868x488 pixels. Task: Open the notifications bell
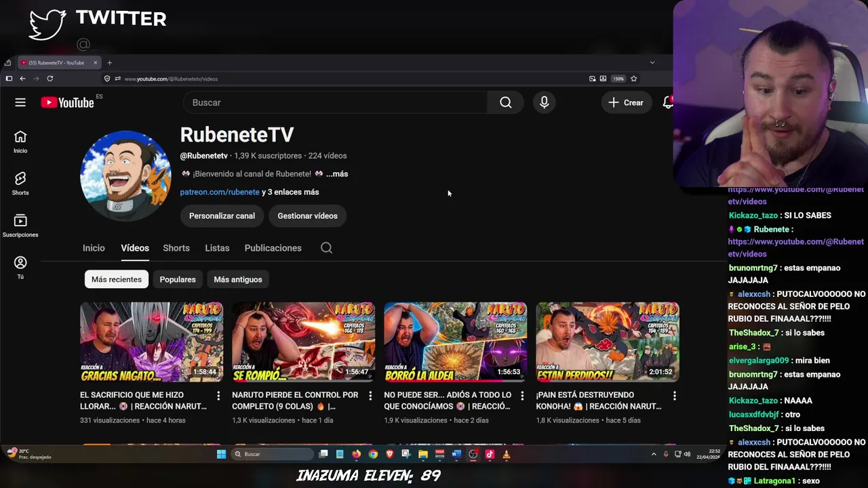[x=668, y=102]
